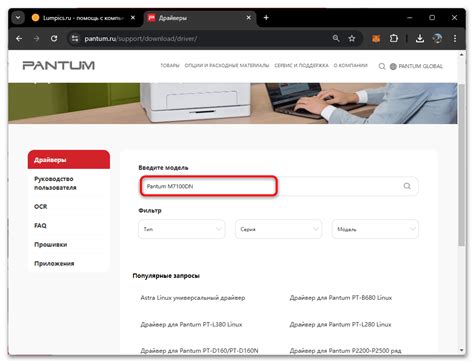Image resolution: width=474 pixels, height=363 pixels.
Task: Go forward to the next page
Action: coord(36,39)
